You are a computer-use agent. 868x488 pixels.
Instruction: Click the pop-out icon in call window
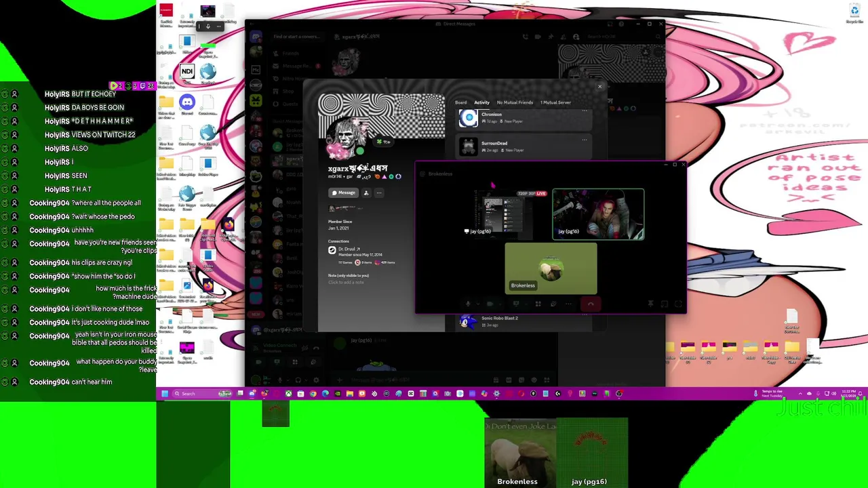click(665, 304)
